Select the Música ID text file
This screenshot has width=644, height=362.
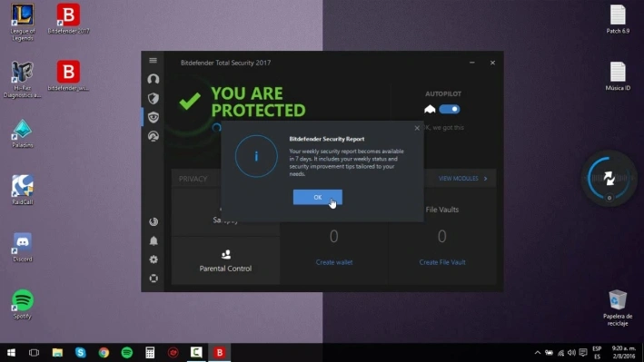[618, 76]
